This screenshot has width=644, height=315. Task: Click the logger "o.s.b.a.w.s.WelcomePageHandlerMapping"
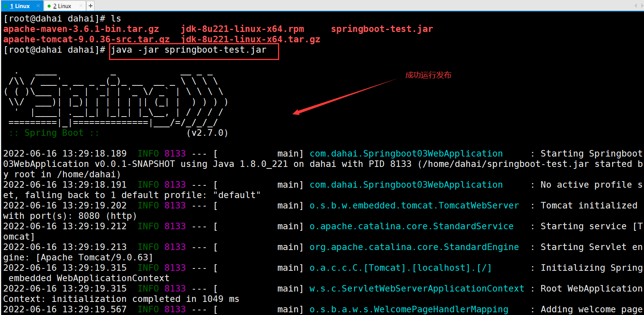click(409, 310)
